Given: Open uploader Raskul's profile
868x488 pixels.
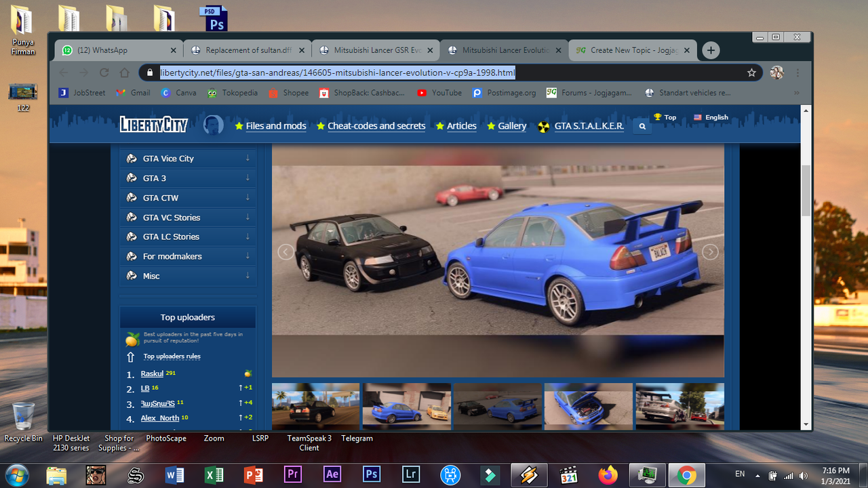Looking at the screenshot, I should click(152, 374).
